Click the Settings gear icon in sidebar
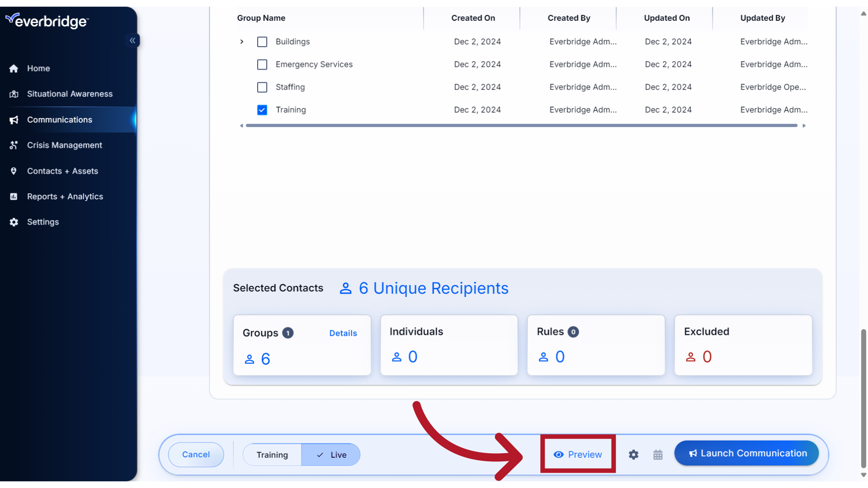The image size is (868, 488). tap(14, 222)
